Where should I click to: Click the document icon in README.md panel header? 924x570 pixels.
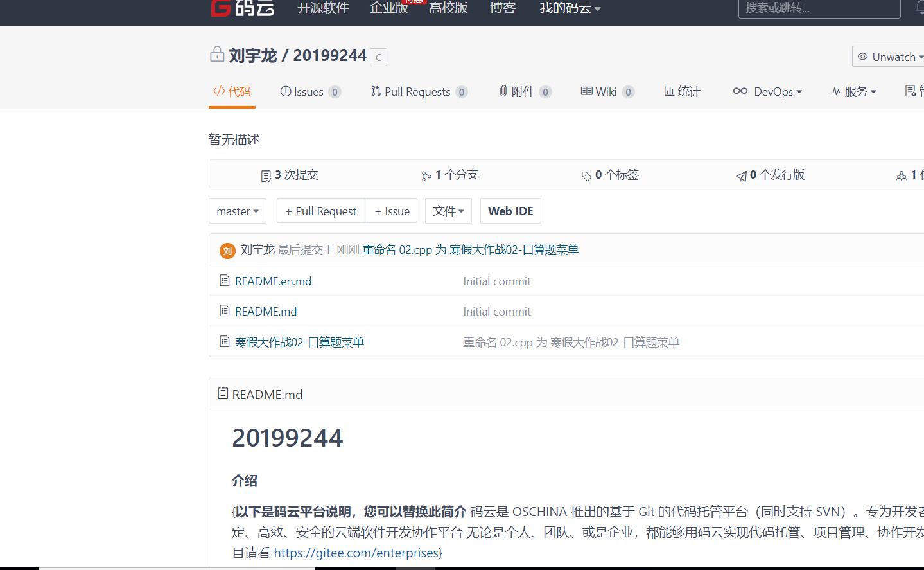pos(223,394)
